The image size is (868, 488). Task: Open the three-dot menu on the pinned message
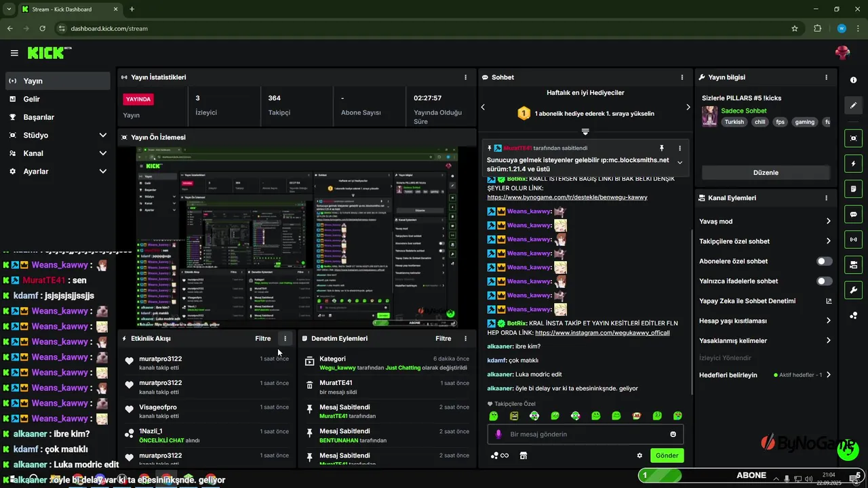[x=679, y=148]
